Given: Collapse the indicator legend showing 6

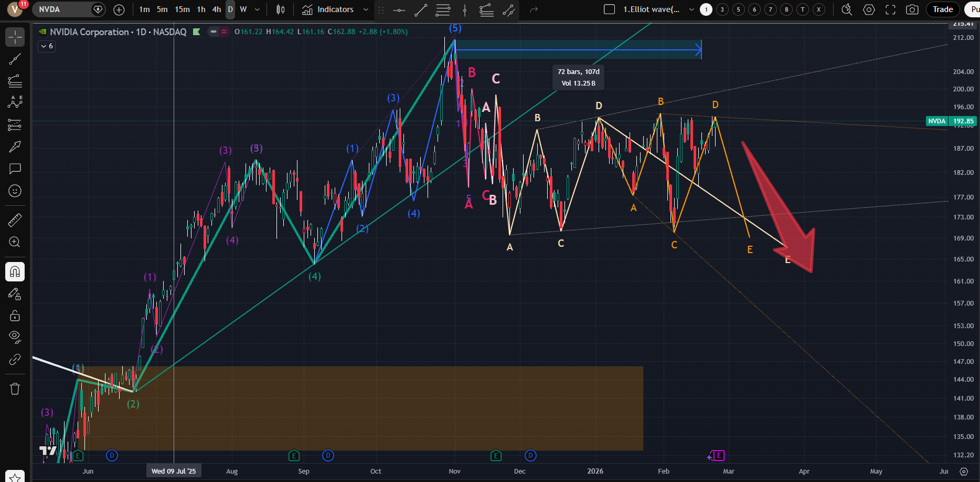Looking at the screenshot, I should pos(47,46).
